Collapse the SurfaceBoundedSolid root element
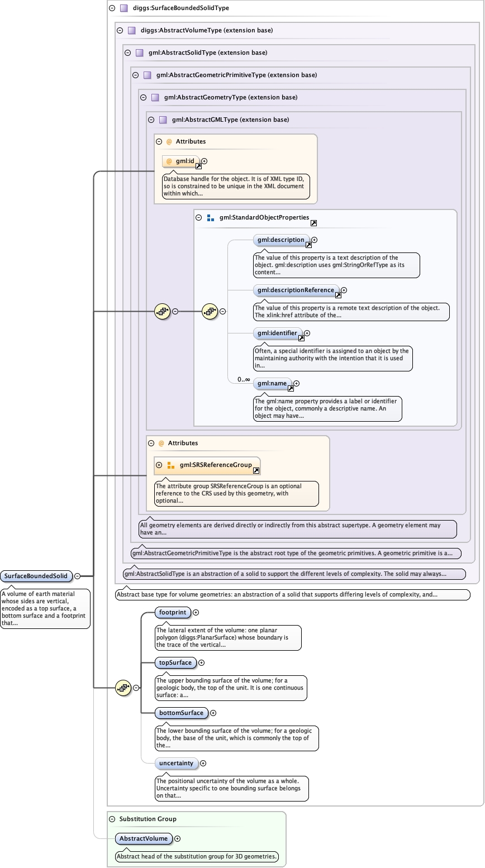The height and width of the screenshot is (868, 485). click(77, 576)
